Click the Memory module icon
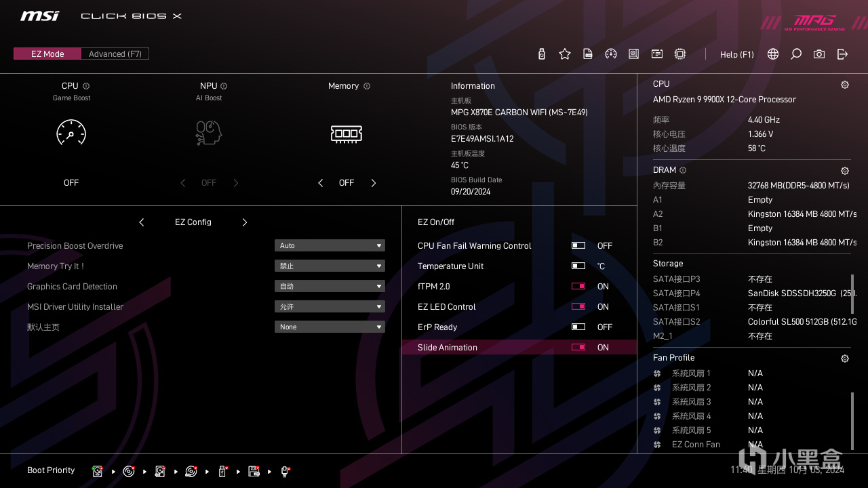Image resolution: width=868 pixels, height=488 pixels. (347, 134)
